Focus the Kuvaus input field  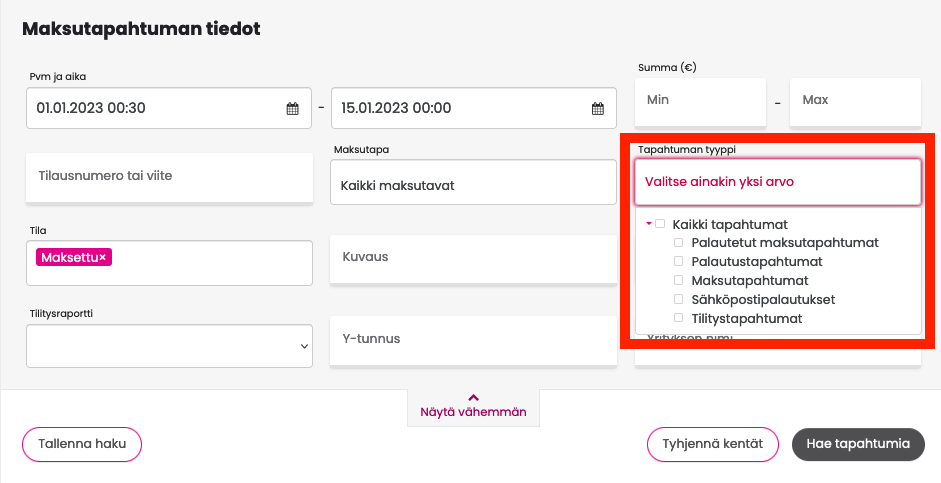[474, 258]
